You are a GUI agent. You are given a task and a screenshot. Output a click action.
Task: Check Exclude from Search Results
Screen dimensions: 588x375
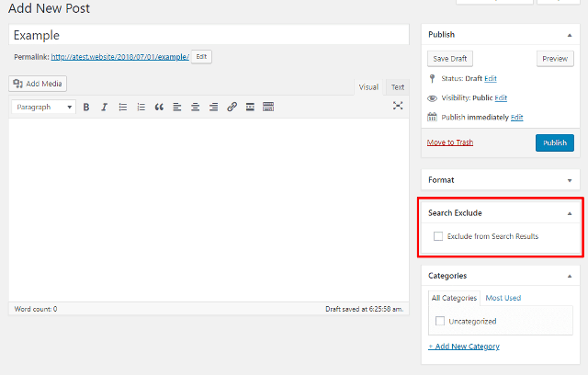[x=438, y=236]
